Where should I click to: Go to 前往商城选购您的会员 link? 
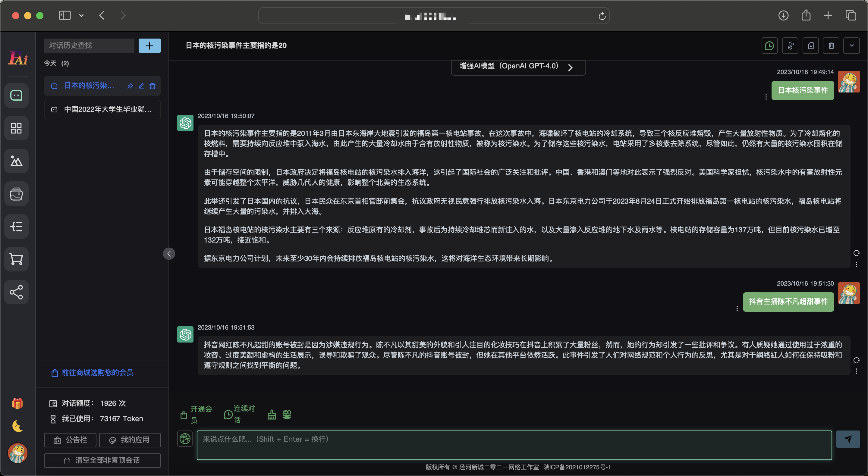click(x=92, y=373)
